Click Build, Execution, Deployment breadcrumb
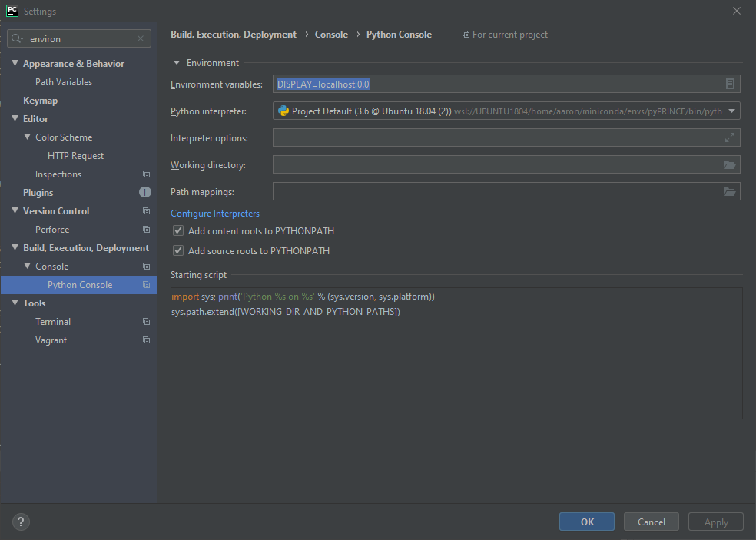This screenshot has height=540, width=756. click(x=234, y=35)
